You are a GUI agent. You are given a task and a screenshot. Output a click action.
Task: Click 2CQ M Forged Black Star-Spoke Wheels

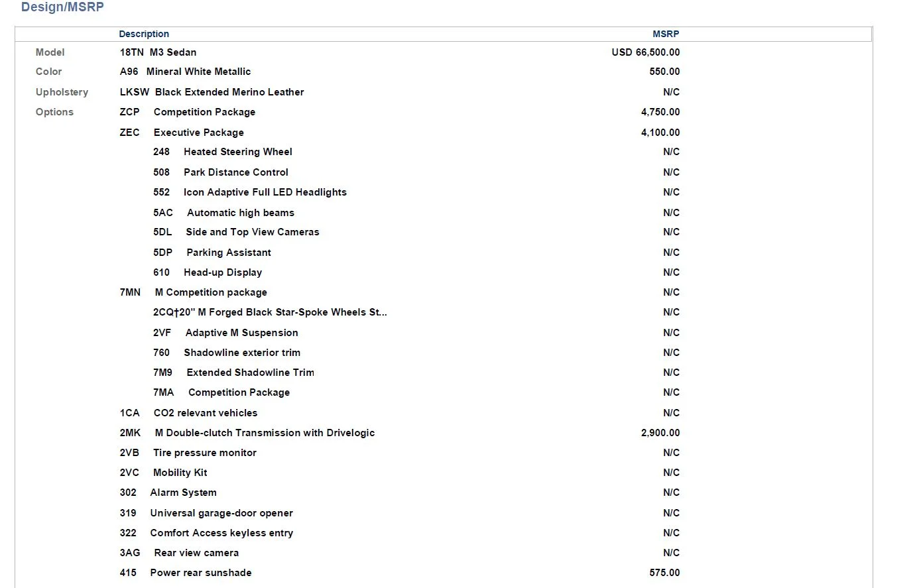270,312
